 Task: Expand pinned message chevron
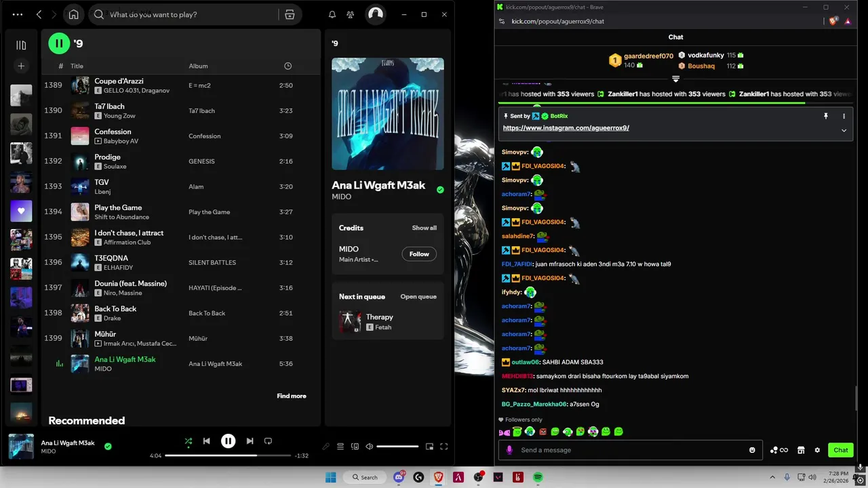tap(844, 130)
